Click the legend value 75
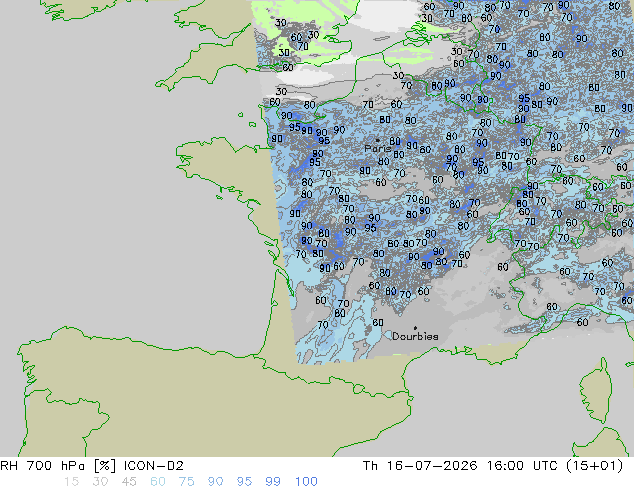This screenshot has height=490, width=634. click(x=186, y=482)
